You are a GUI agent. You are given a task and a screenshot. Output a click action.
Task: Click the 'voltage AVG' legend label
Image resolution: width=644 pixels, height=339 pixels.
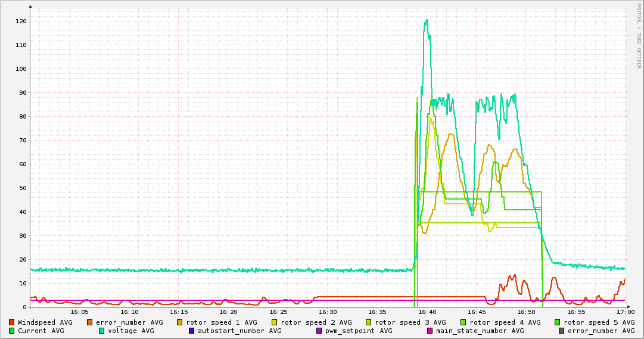[131, 331]
